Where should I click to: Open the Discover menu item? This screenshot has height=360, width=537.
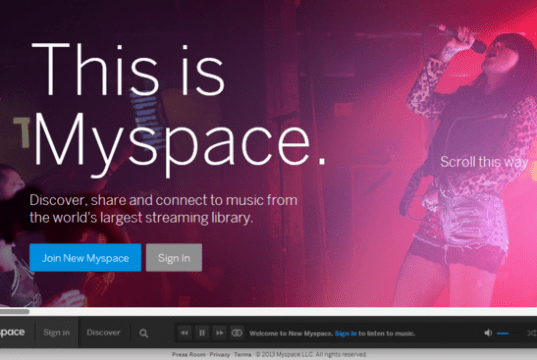pyautogui.click(x=103, y=333)
